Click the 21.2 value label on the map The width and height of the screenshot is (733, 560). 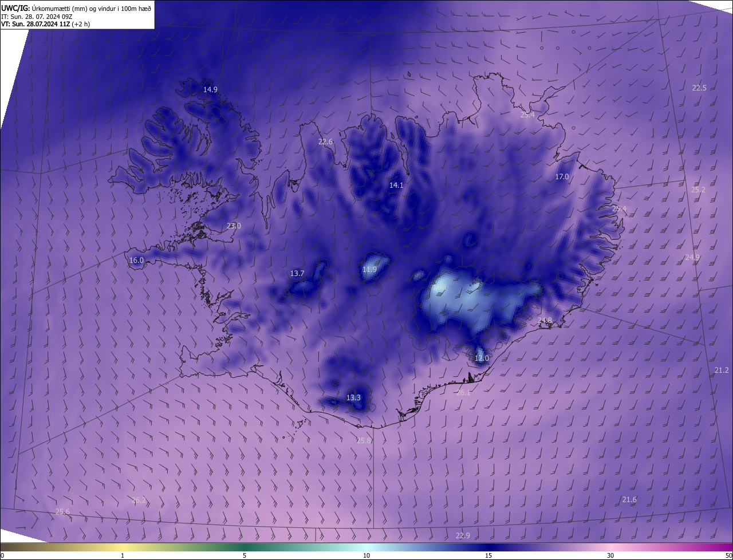coord(722,370)
